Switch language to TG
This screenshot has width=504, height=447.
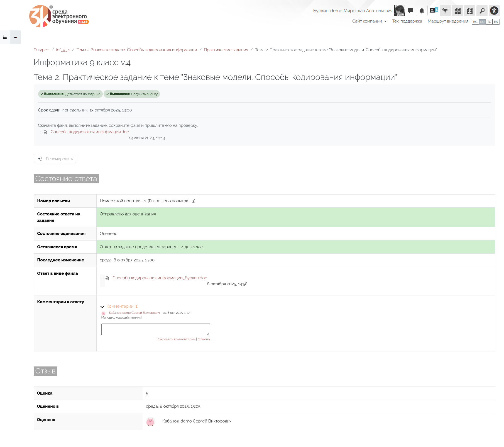(489, 22)
